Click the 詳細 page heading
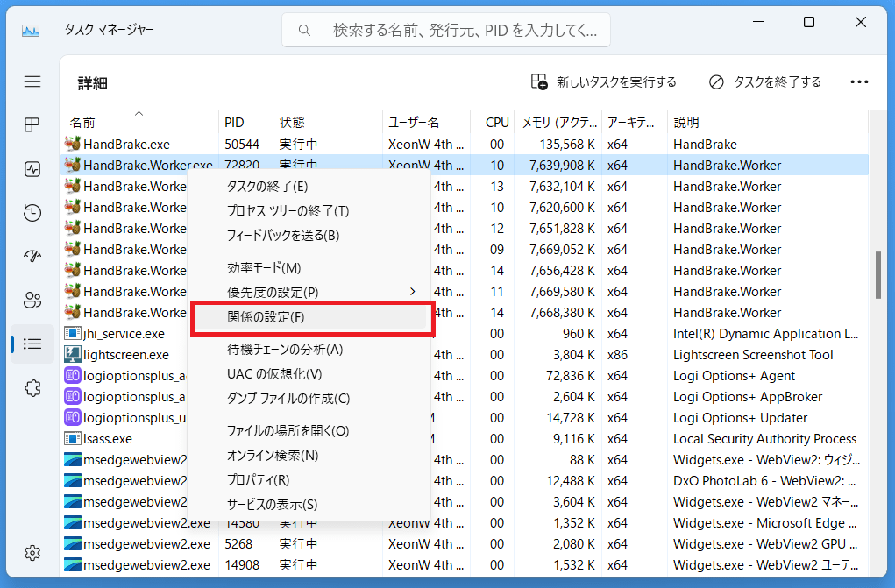895x588 pixels. (x=92, y=83)
